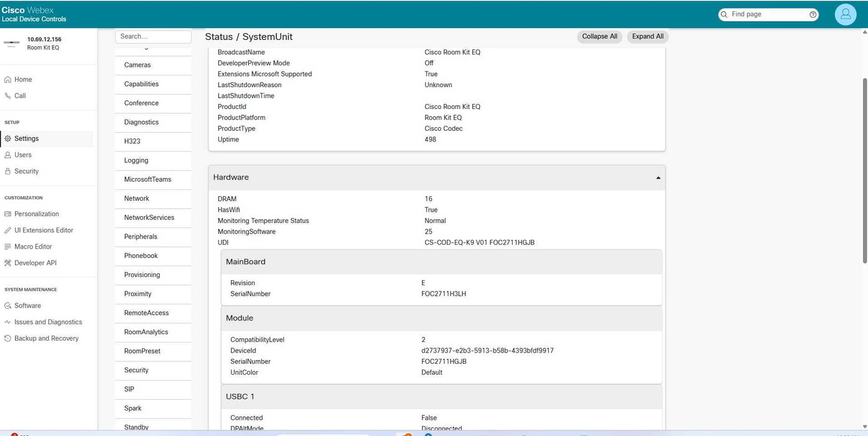Click the status Search input box

(153, 37)
